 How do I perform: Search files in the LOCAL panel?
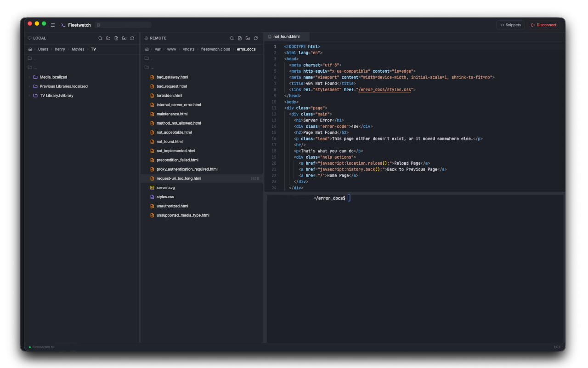(x=101, y=38)
